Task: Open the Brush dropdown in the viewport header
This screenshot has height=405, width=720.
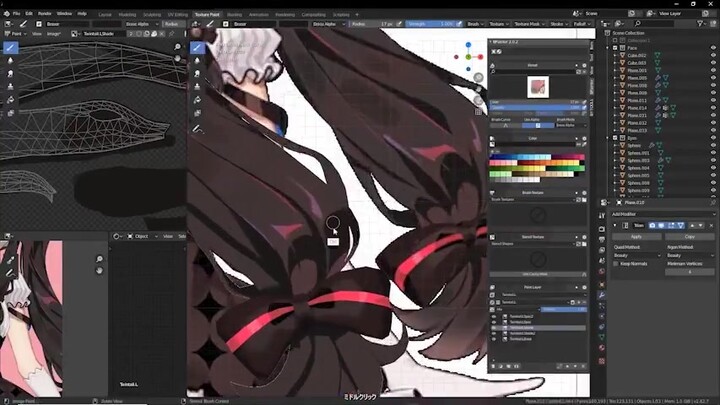Action: tap(475, 24)
